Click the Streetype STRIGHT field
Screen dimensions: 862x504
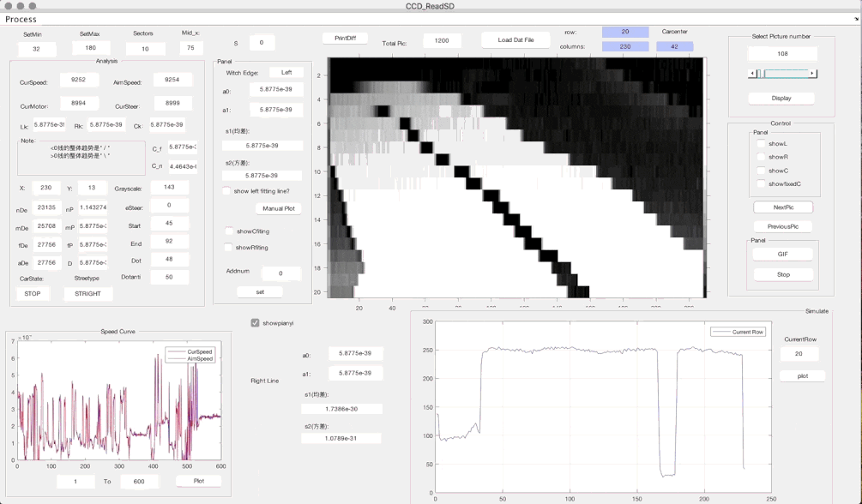[x=88, y=293]
